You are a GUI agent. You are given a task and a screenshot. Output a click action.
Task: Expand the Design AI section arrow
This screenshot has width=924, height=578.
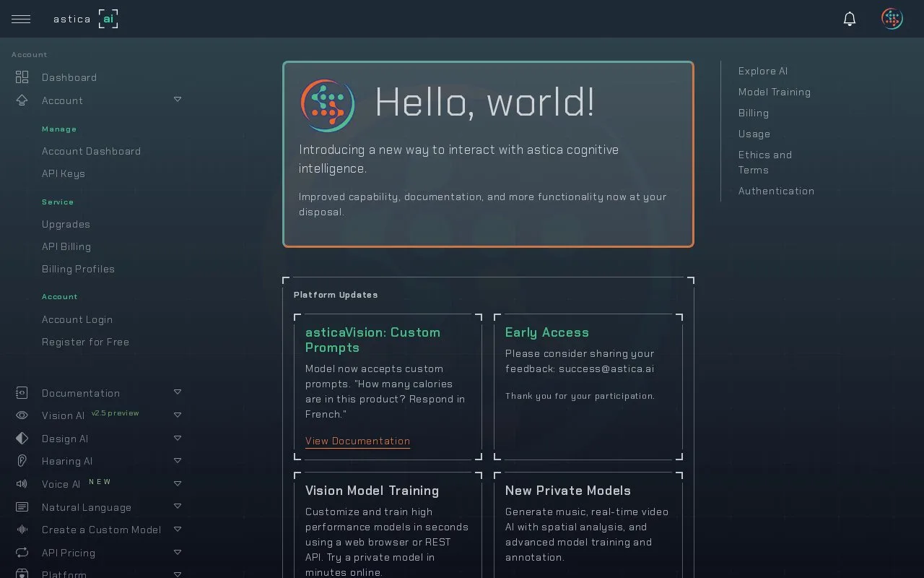pos(178,438)
